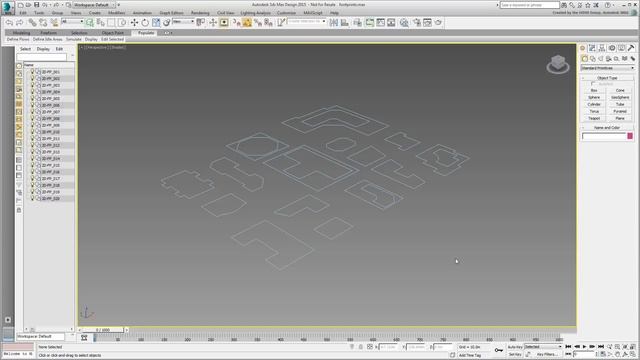Click the object name input field
The width and height of the screenshot is (640, 360).
coord(604,136)
